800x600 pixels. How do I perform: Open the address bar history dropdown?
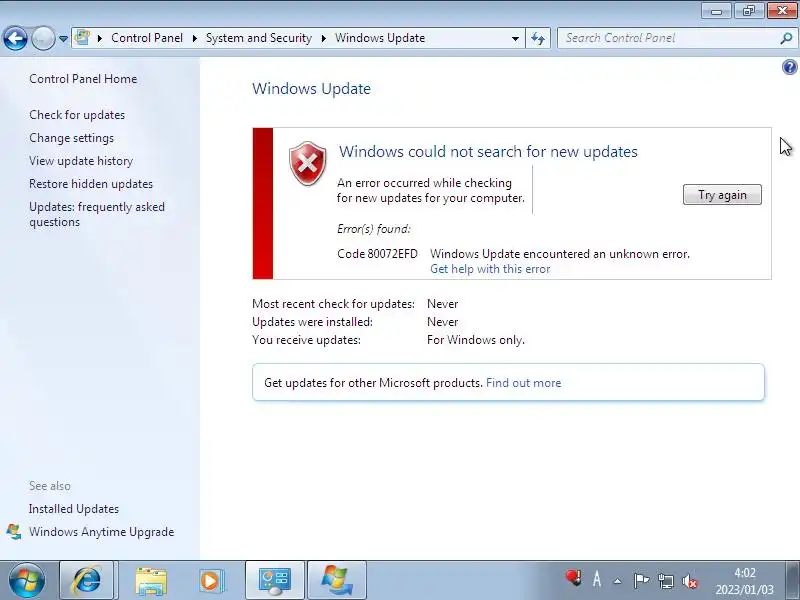tap(515, 38)
